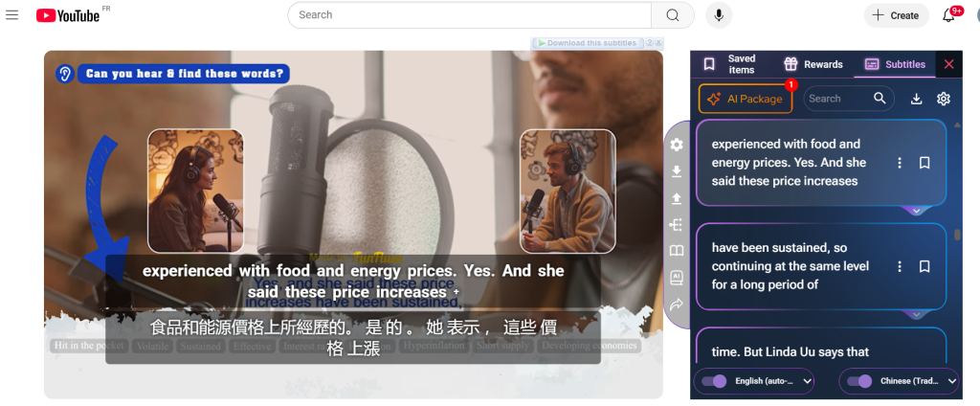Click the woman podcaster thumbnail in video
Viewport: 980px width, 406px height.
pos(195,191)
